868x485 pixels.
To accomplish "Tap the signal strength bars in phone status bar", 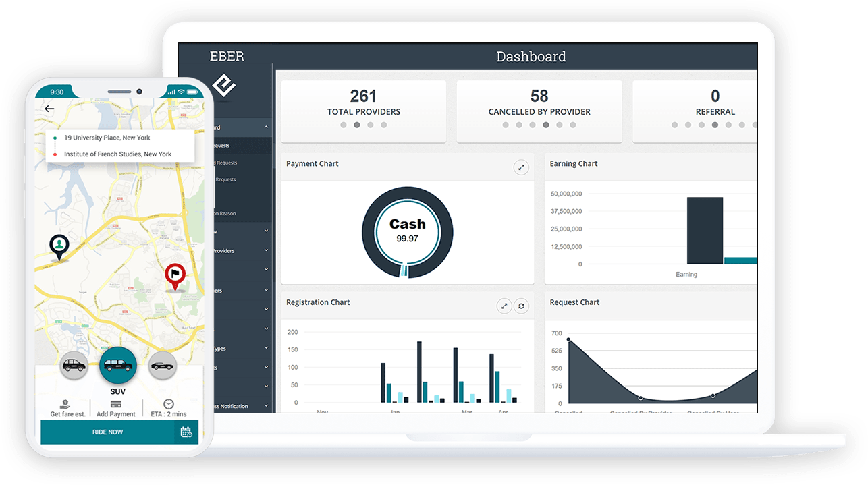I will point(171,92).
